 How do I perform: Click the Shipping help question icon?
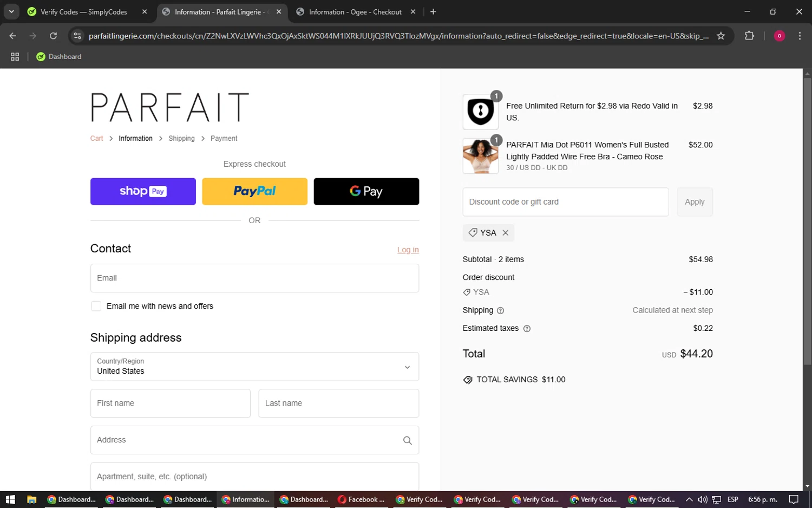click(x=500, y=311)
